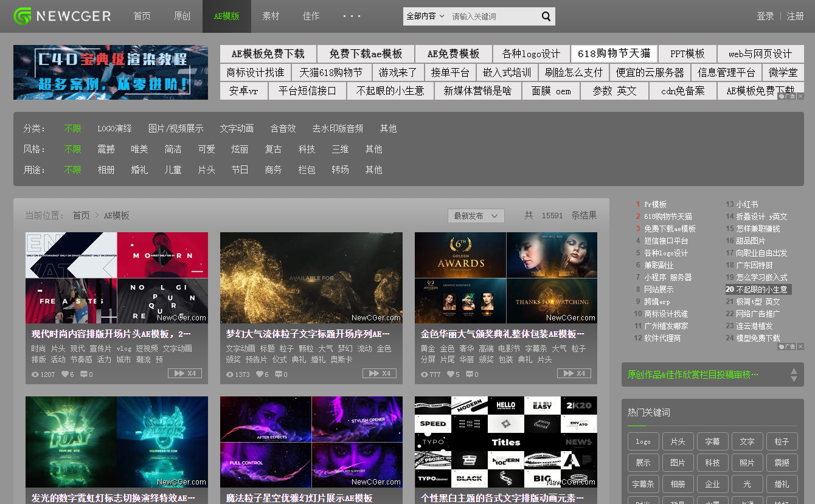Open the 原创 nav tab
This screenshot has height=504, width=815.
[x=182, y=16]
